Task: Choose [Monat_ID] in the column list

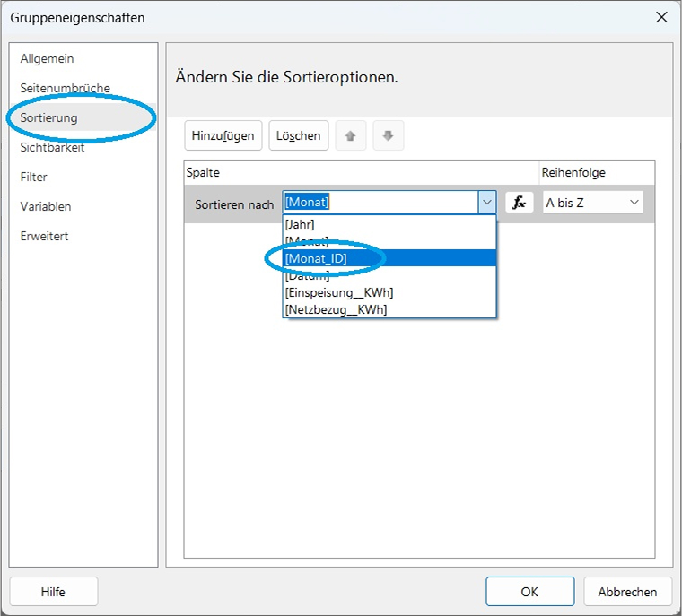Action: point(316,258)
